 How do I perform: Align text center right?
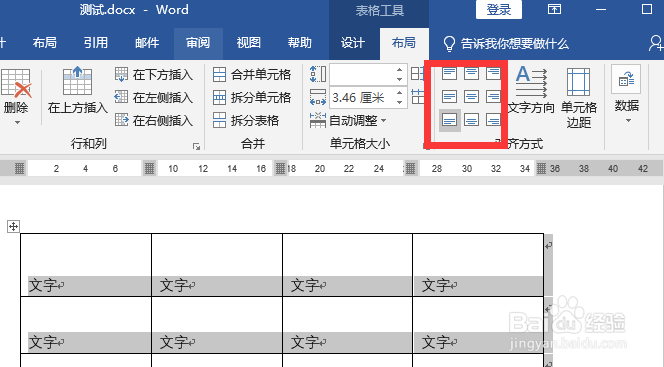(493, 97)
